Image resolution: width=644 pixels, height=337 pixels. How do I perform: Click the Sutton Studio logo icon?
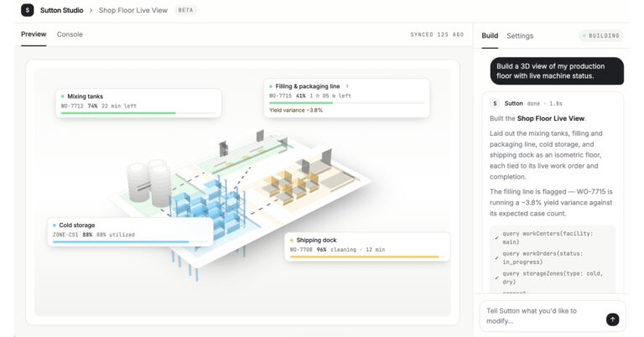click(28, 10)
